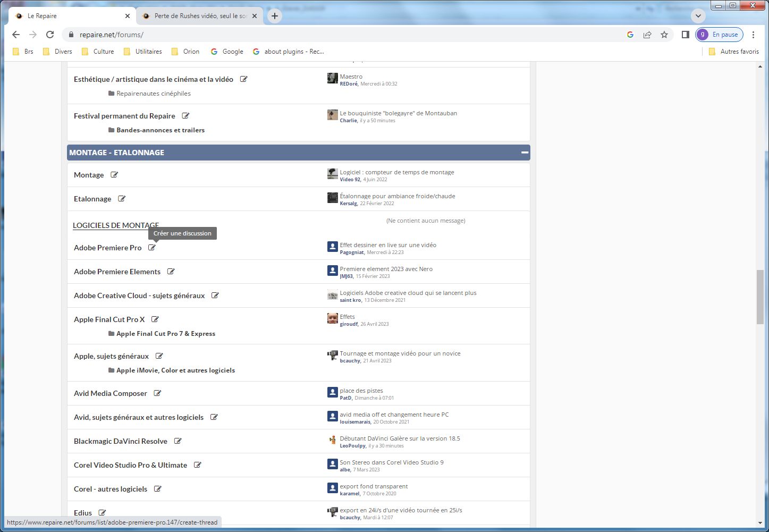Click create-thread icon beside Esthétique / artistique forum
Screen dimensions: 769x532
[244, 79]
